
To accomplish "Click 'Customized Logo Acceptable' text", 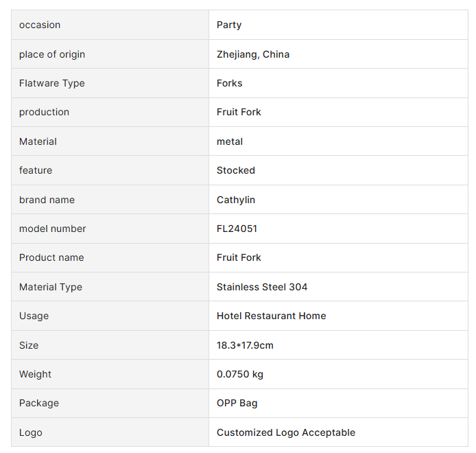I will tap(286, 432).
